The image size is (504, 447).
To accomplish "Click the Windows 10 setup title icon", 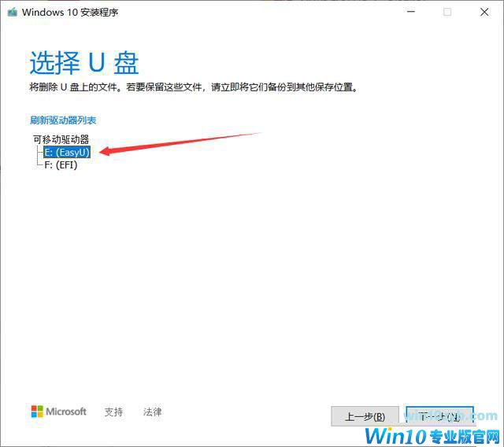I will tap(13, 13).
